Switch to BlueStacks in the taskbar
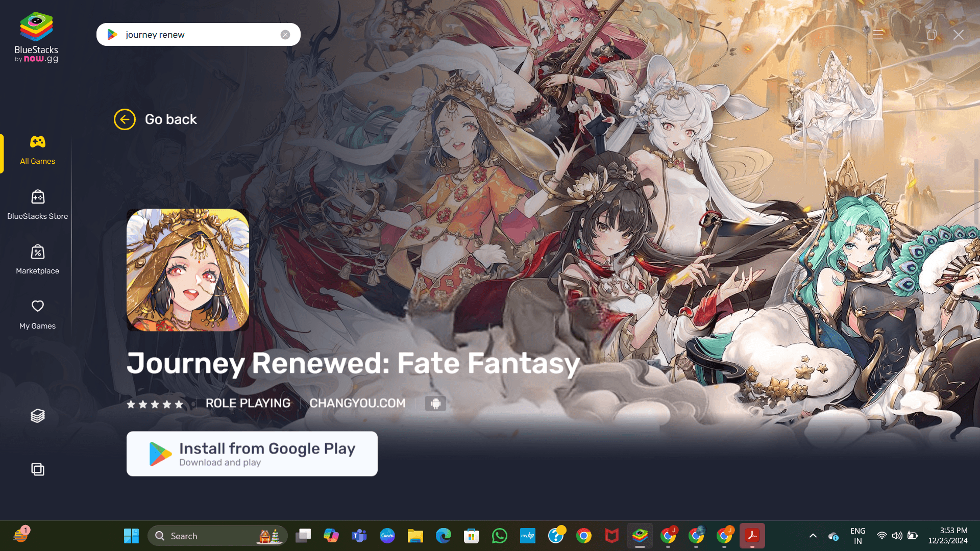The width and height of the screenshot is (980, 551). [x=640, y=536]
